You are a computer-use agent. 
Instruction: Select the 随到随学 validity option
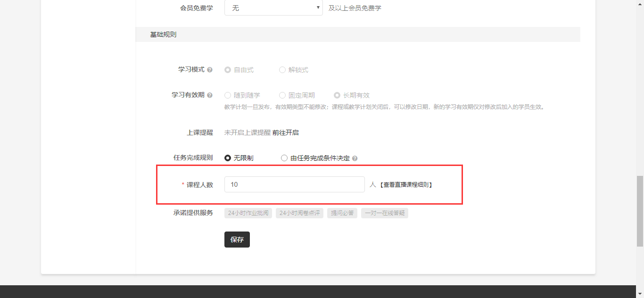(x=228, y=95)
